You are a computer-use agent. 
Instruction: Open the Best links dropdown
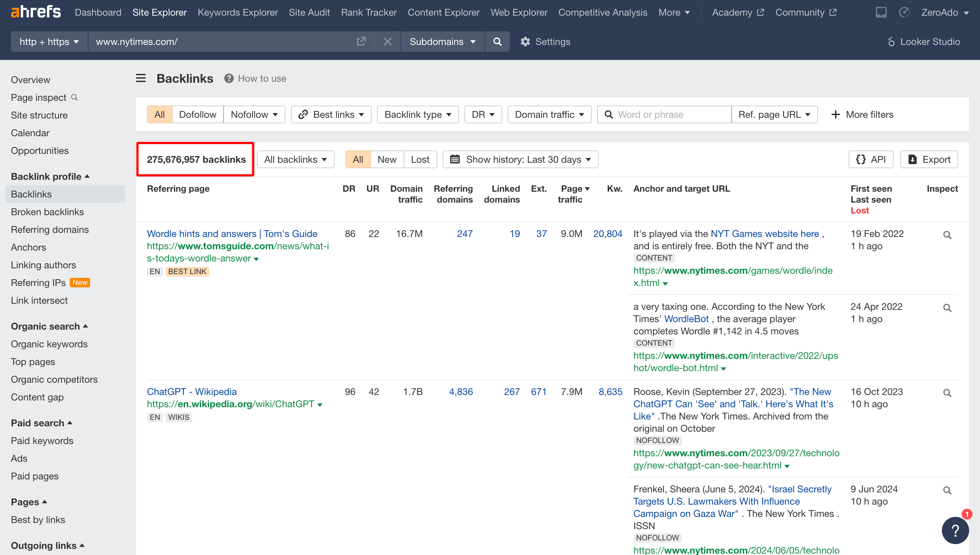(331, 114)
